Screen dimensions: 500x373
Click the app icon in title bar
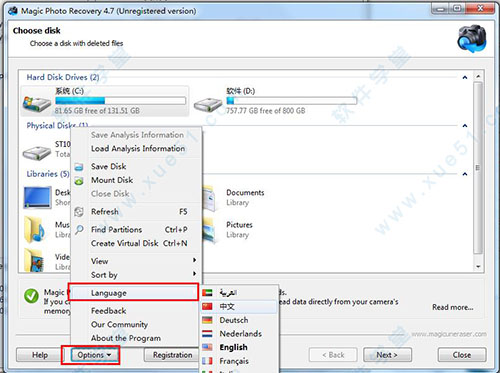(13, 11)
